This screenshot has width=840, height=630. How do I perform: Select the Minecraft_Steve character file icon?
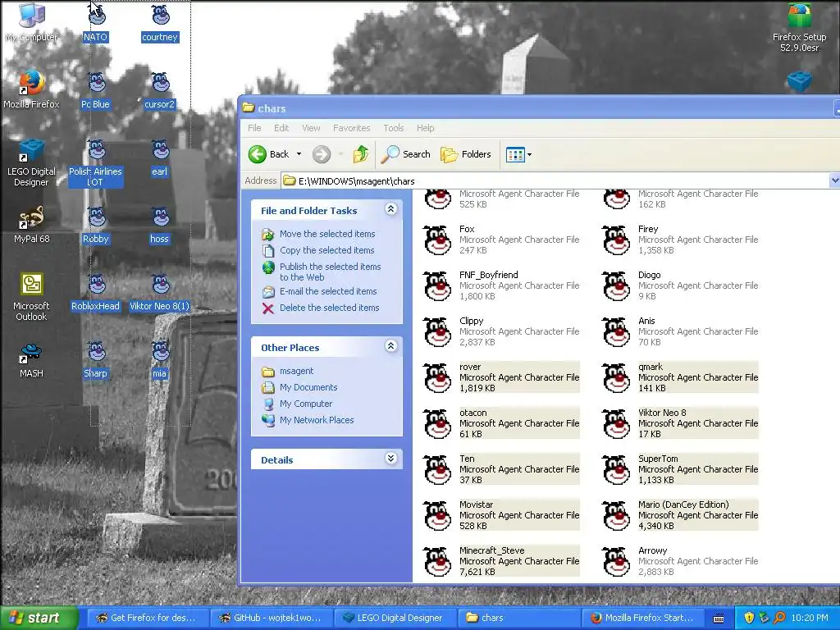point(438,561)
